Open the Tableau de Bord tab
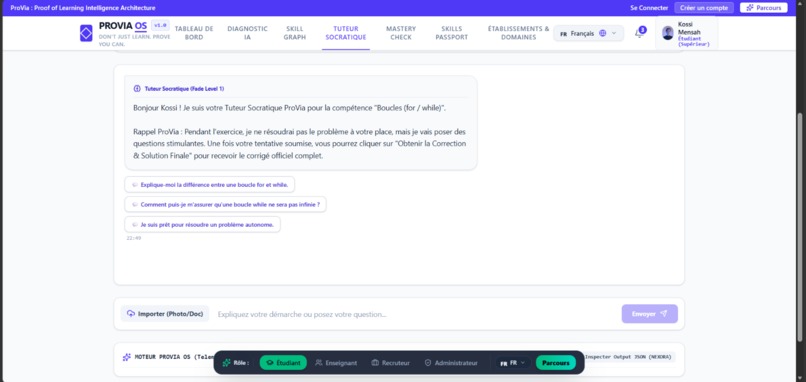 [x=194, y=33]
